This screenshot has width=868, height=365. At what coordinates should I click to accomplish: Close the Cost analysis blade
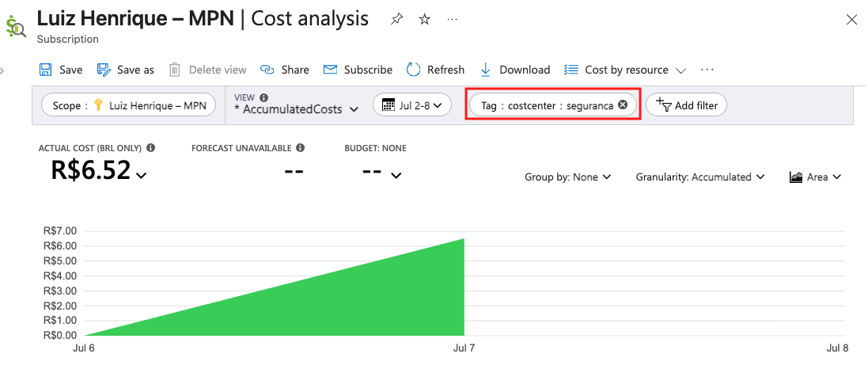tap(852, 20)
